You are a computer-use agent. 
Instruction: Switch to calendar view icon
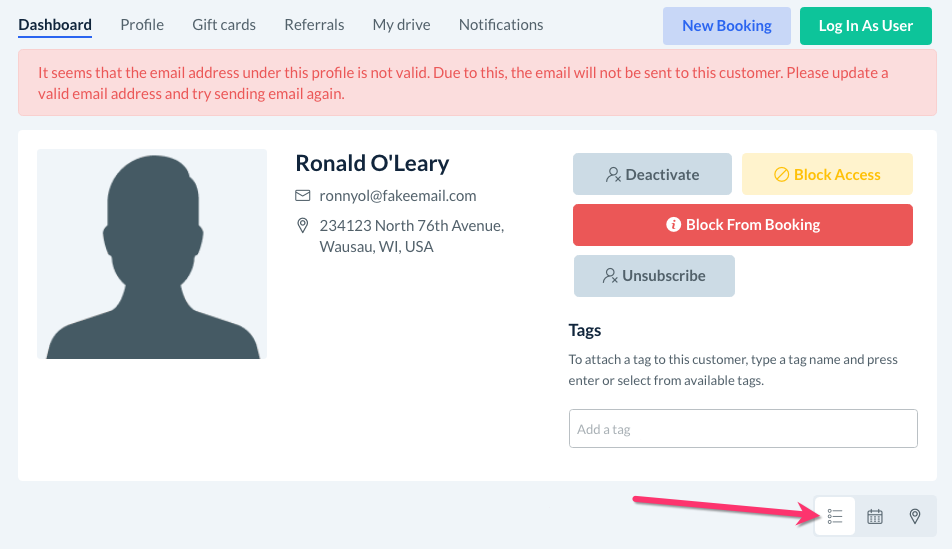point(875,516)
